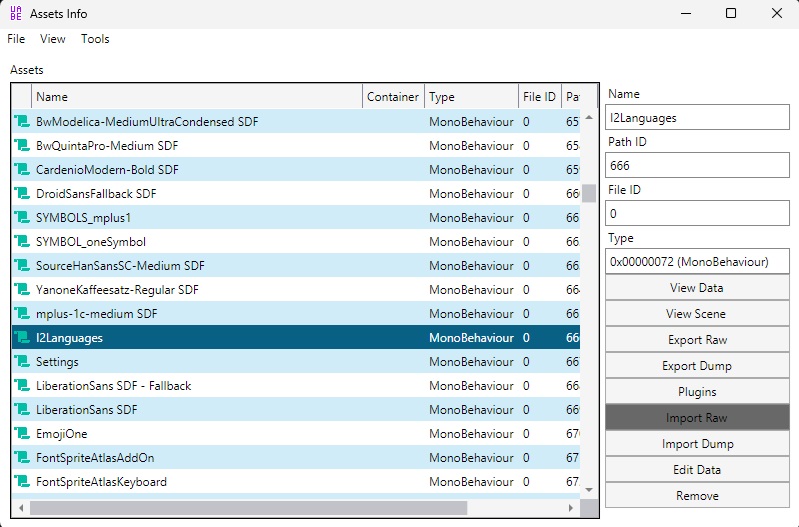Click the asset icon beside BwModelica-MediumUltraCondensed SDF
The image size is (799, 527).
22,121
